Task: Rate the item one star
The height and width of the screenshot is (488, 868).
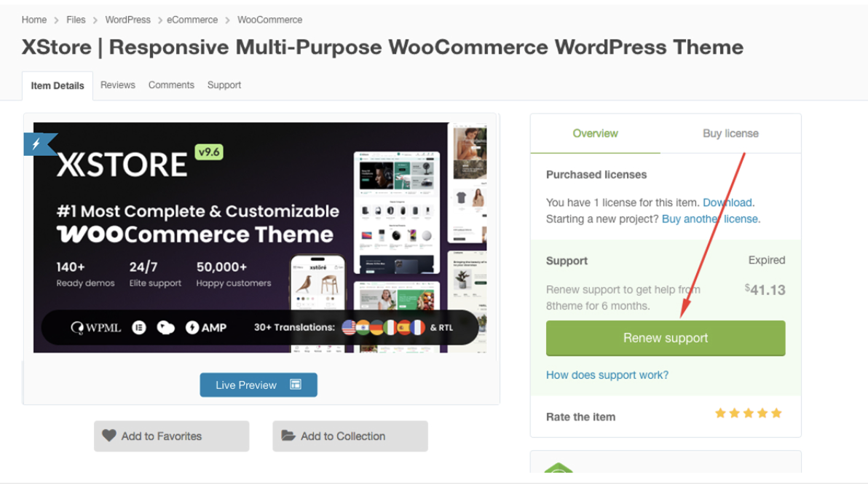Action: point(720,413)
